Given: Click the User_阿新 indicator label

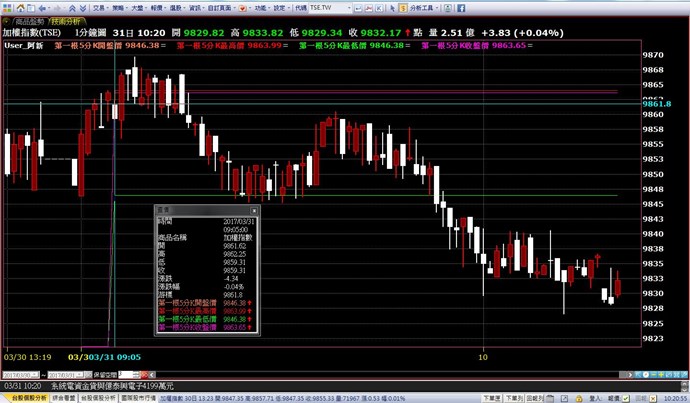Looking at the screenshot, I should [23, 45].
